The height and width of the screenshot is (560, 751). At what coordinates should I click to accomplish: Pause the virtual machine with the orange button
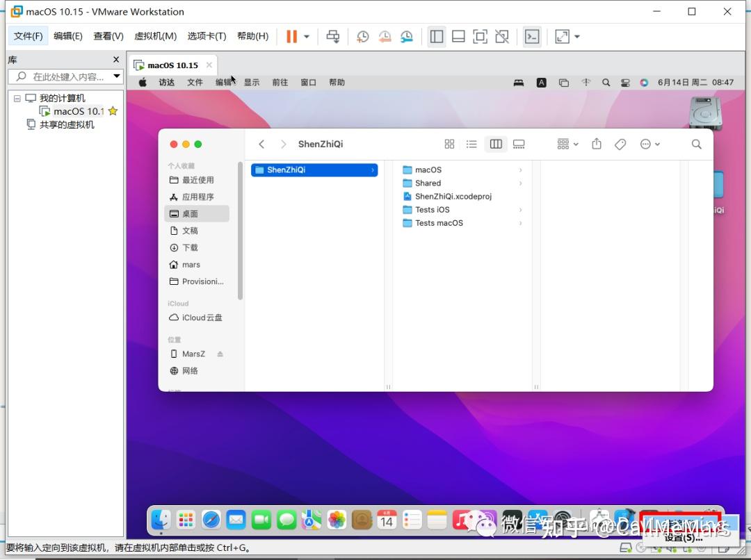291,36
